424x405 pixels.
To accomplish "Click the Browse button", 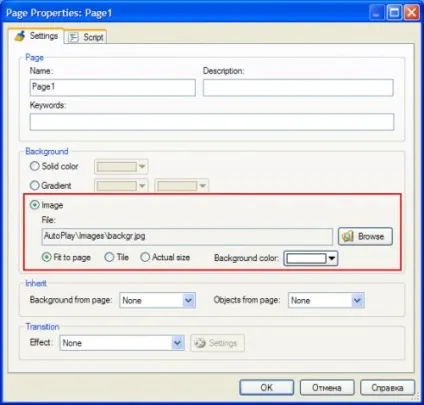I will coord(365,236).
